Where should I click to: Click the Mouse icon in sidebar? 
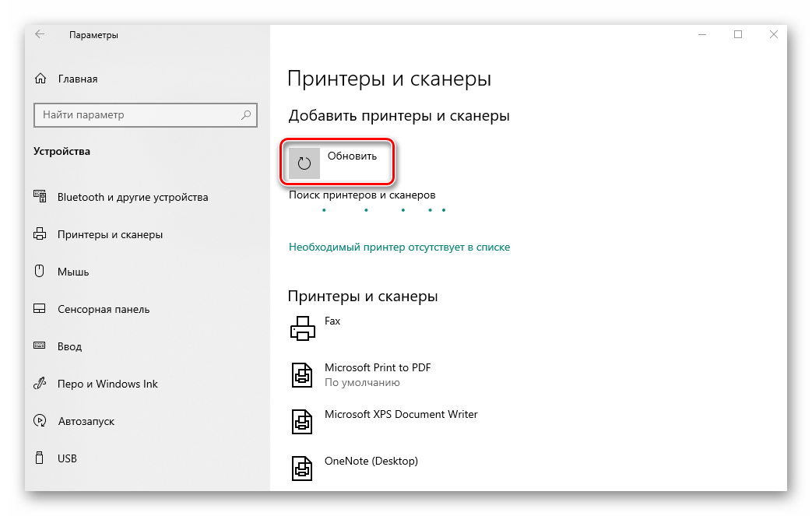40,272
